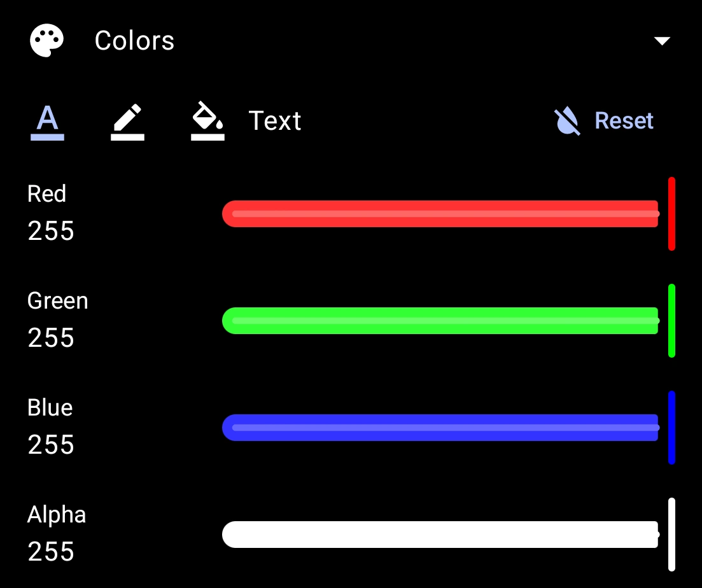Image resolution: width=702 pixels, height=588 pixels.
Task: Adjust the Alpha slider
Action: click(x=440, y=535)
